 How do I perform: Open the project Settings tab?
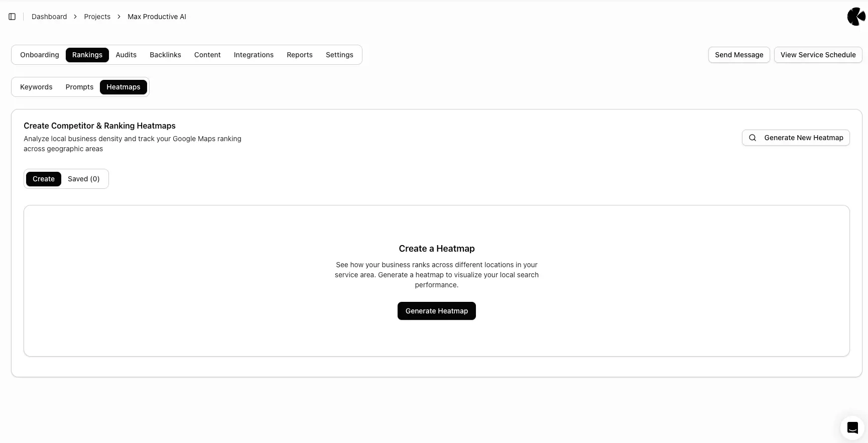pos(339,55)
